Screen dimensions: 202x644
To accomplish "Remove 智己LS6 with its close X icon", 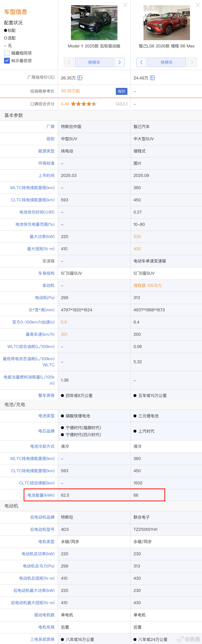I will pyautogui.click(x=198, y=5).
